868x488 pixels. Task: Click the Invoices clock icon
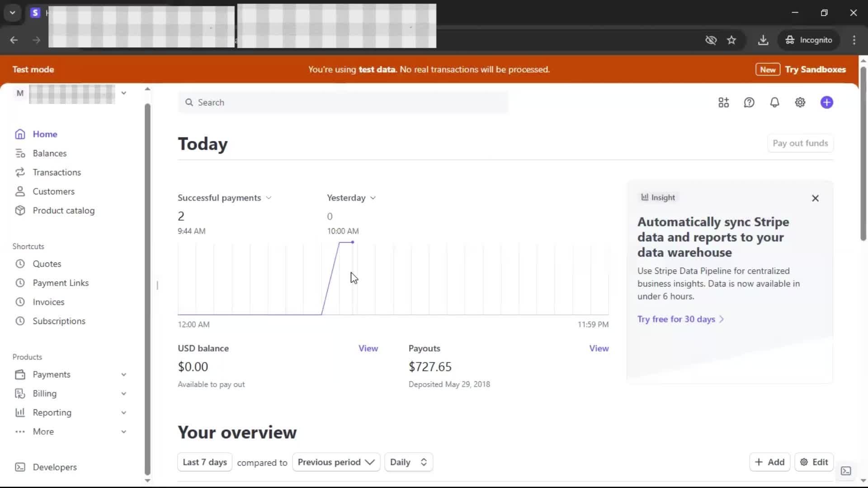click(20, 302)
